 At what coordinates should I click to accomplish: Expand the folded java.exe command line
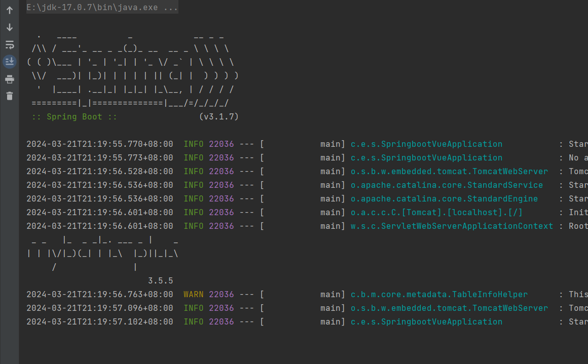pyautogui.click(x=102, y=8)
